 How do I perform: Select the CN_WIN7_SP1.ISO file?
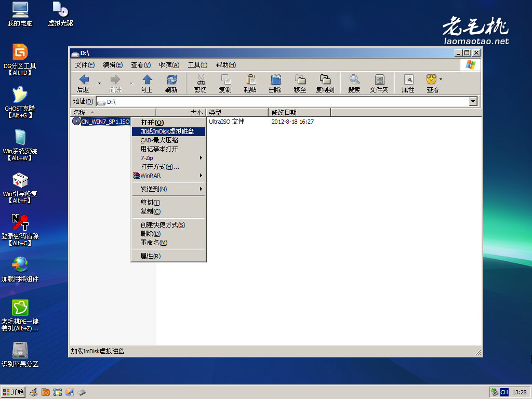click(101, 122)
